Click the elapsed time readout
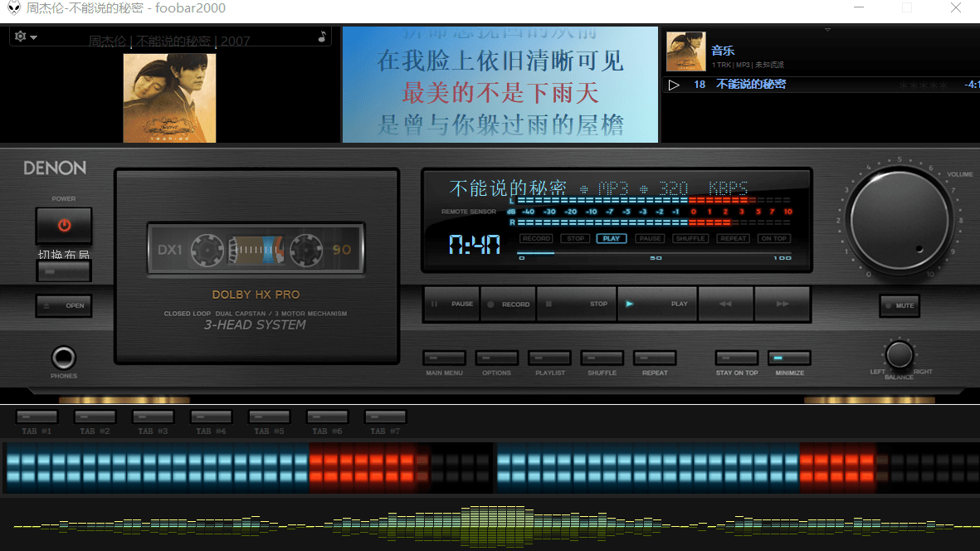This screenshot has width=980, height=551. click(x=475, y=244)
